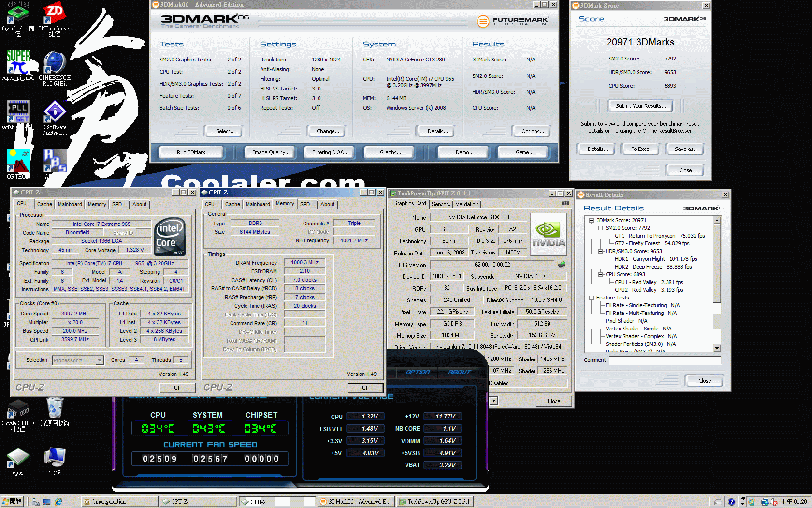Click Submit Your Results... button

(x=640, y=106)
